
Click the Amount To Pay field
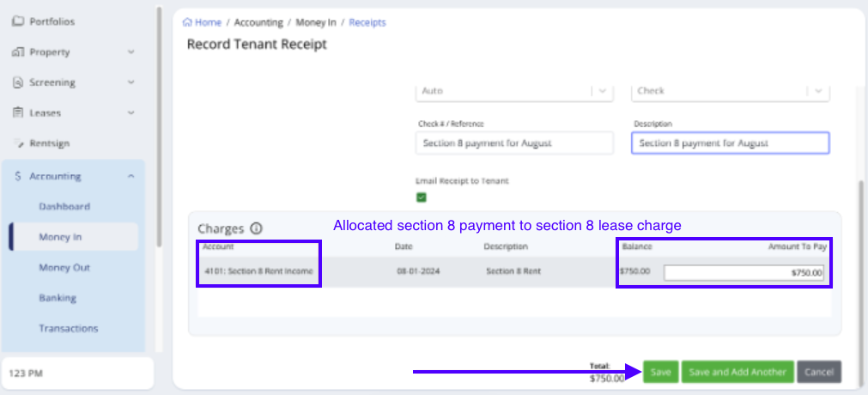pyautogui.click(x=744, y=273)
